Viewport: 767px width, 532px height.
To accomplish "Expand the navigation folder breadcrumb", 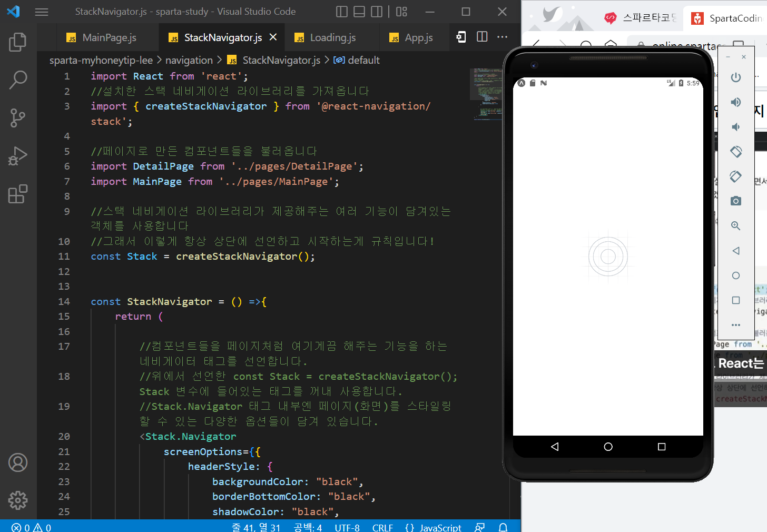I will coord(189,60).
